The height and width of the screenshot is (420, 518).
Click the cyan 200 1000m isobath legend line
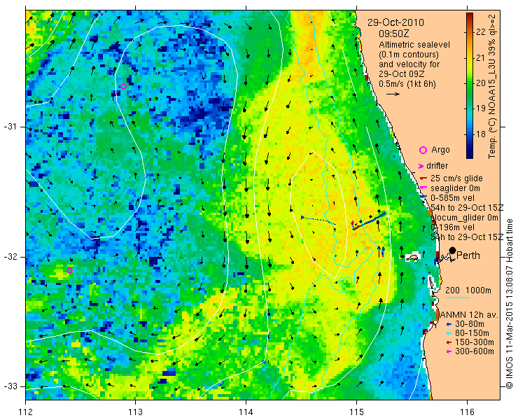(x=457, y=297)
